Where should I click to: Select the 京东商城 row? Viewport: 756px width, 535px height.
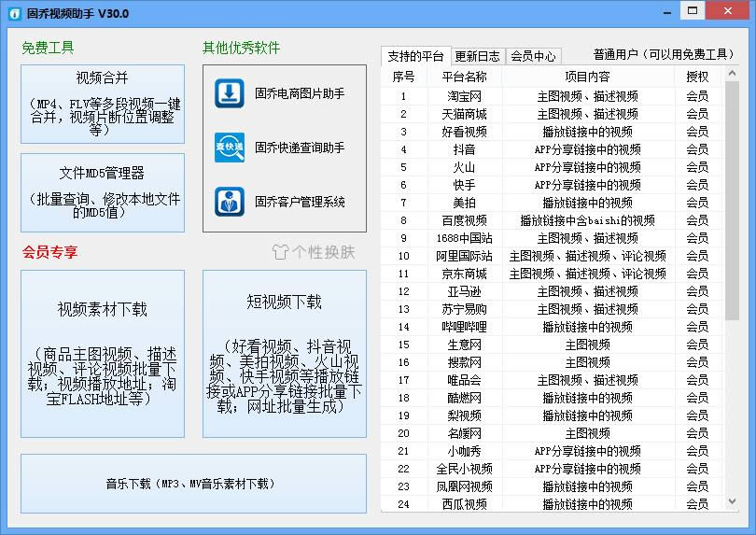pyautogui.click(x=553, y=274)
